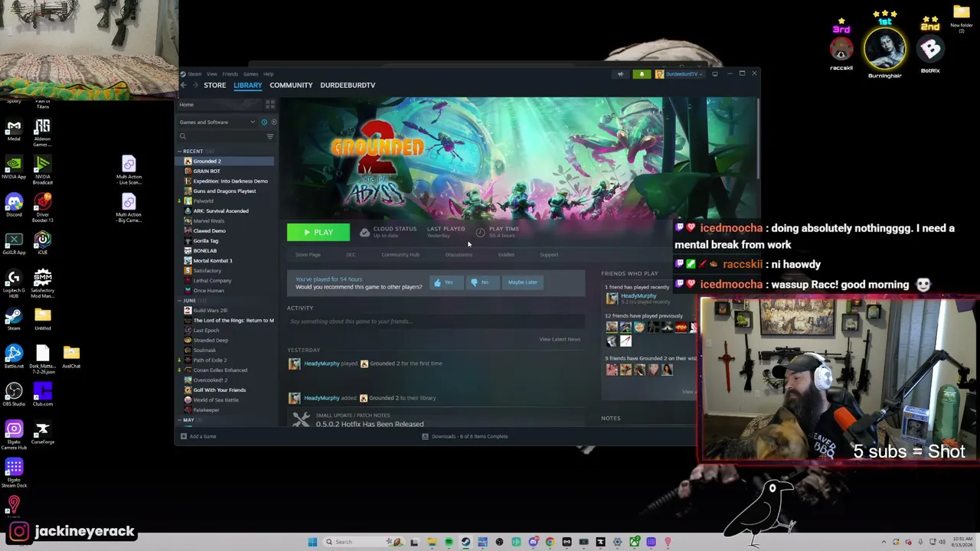Choose Maybe Later on the recommendation prompt

(523, 282)
